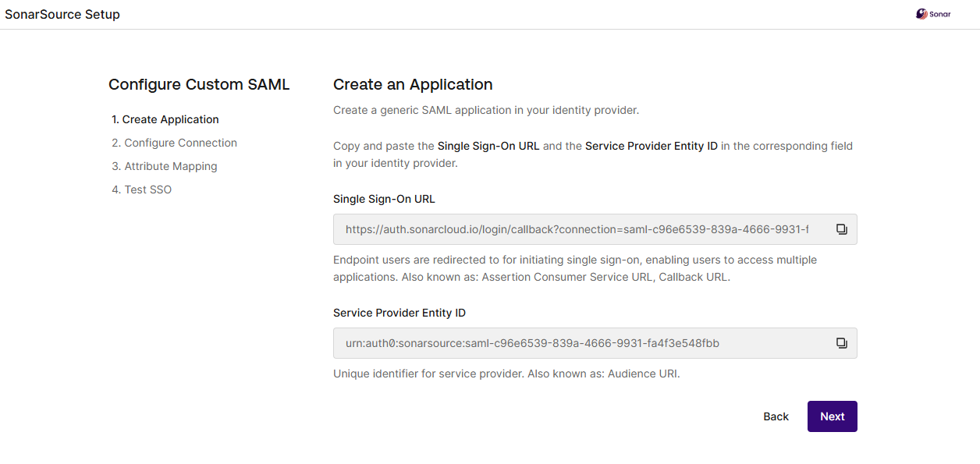Go to the Configure Connection step

[x=174, y=143]
